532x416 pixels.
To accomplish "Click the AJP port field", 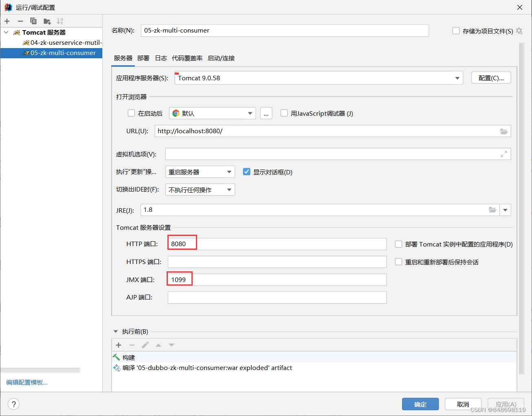I will [277, 297].
